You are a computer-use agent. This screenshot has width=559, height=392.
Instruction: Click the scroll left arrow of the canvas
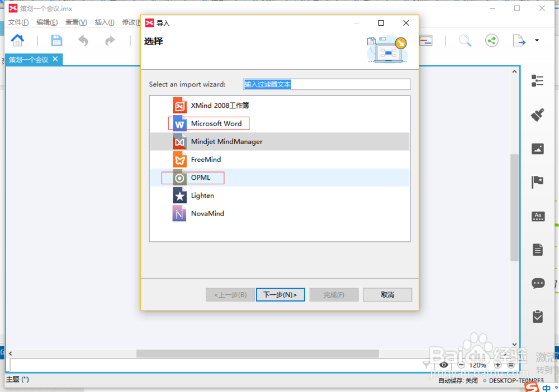[x=10, y=353]
